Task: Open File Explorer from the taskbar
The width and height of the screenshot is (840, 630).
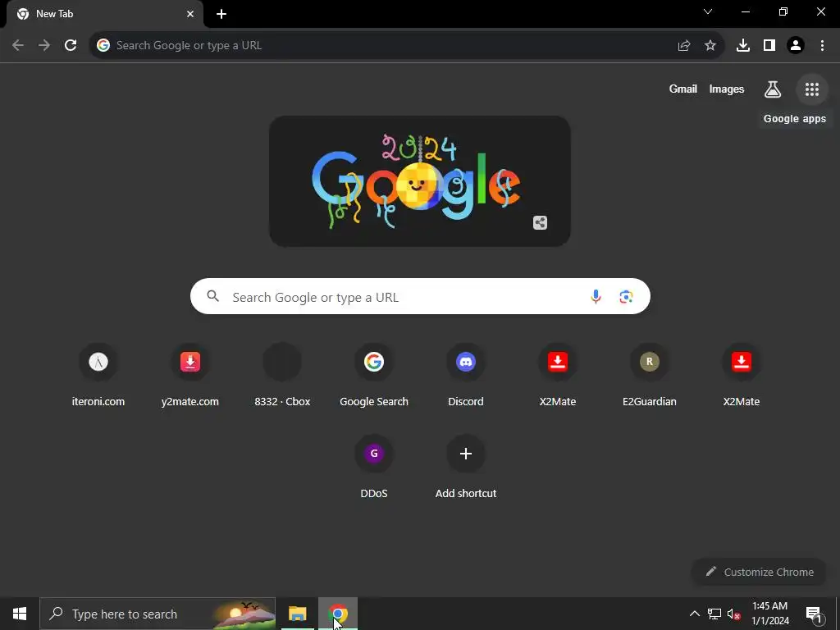Action: coord(297,614)
